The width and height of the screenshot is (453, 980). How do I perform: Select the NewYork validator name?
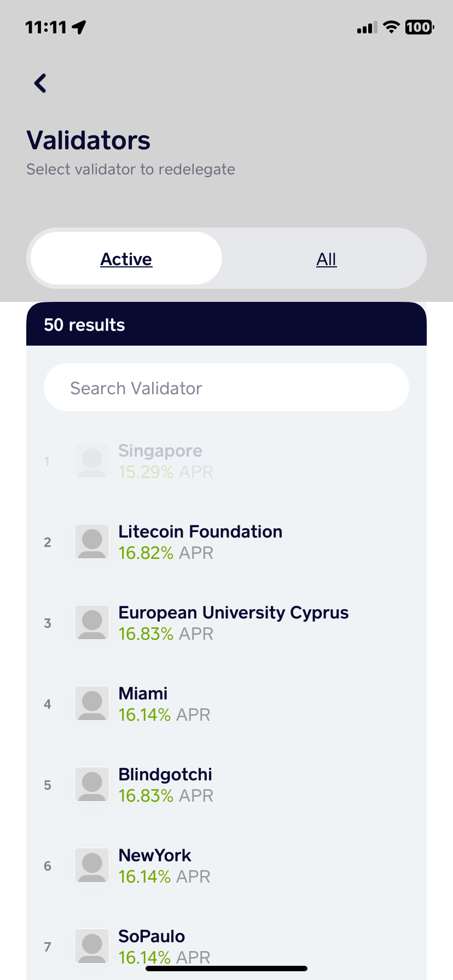[x=155, y=855]
